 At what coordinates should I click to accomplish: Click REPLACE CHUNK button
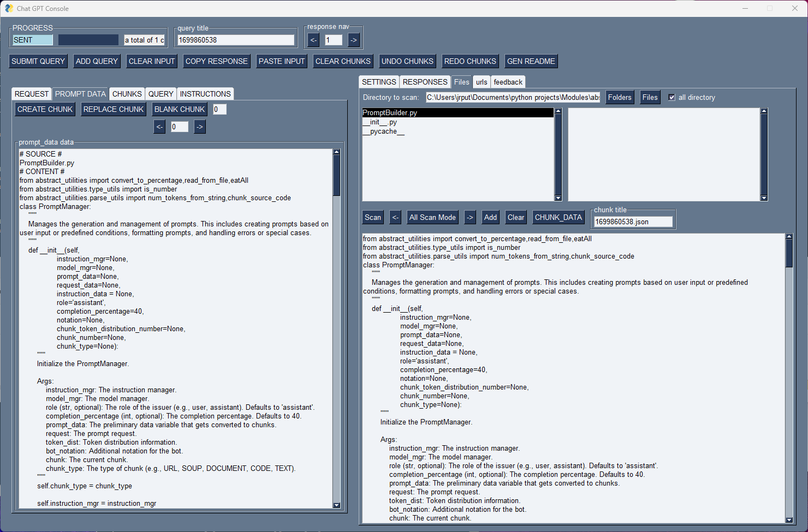pyautogui.click(x=114, y=109)
